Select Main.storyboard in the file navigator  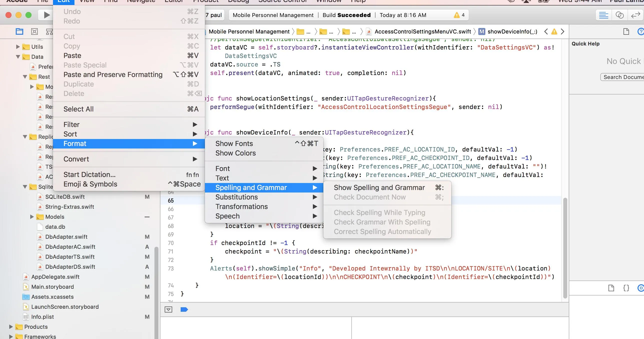coord(52,287)
